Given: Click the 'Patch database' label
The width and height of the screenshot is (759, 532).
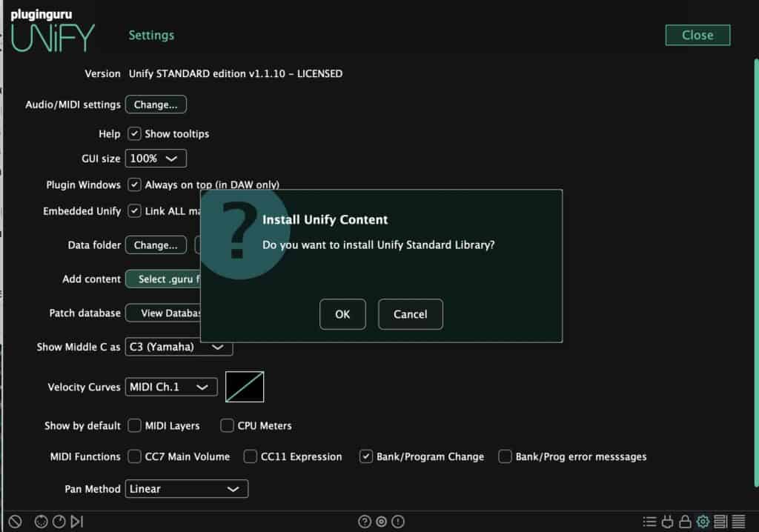Looking at the screenshot, I should coord(85,313).
